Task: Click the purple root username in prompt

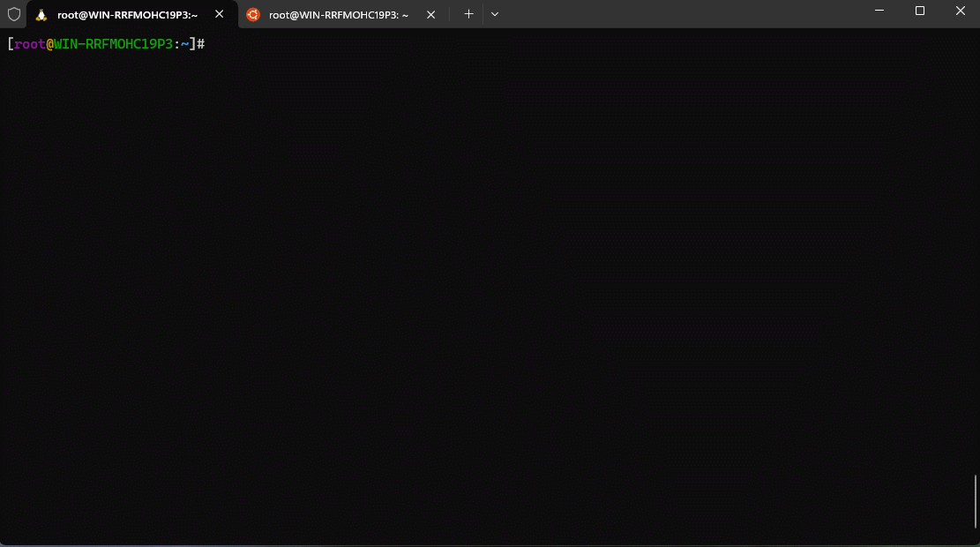Action: pyautogui.click(x=30, y=44)
